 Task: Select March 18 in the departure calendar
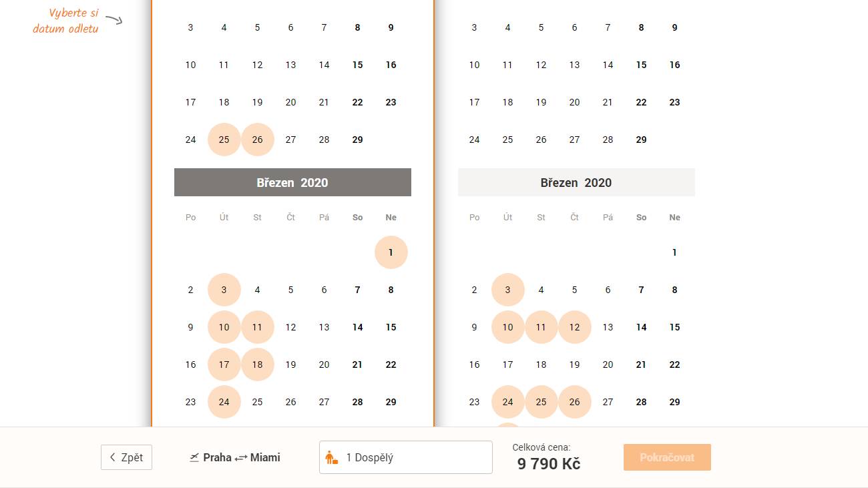click(257, 364)
